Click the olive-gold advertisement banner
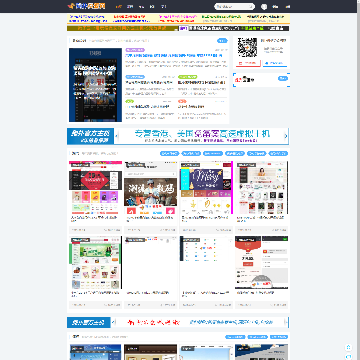The height and width of the screenshot is (360, 360). (122, 28)
